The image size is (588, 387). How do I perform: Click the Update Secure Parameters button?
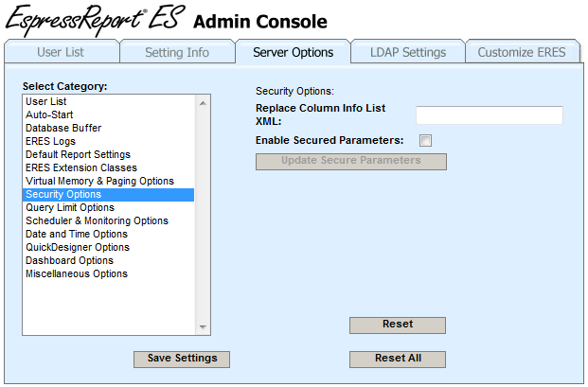pyautogui.click(x=351, y=162)
